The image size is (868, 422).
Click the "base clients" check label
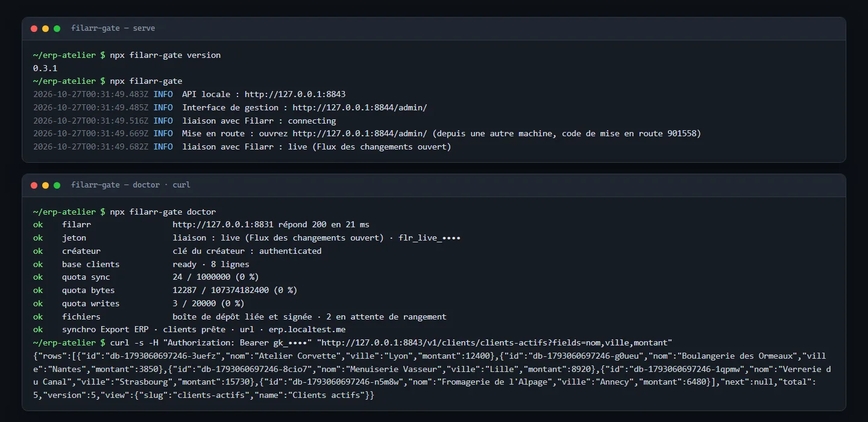pos(91,264)
